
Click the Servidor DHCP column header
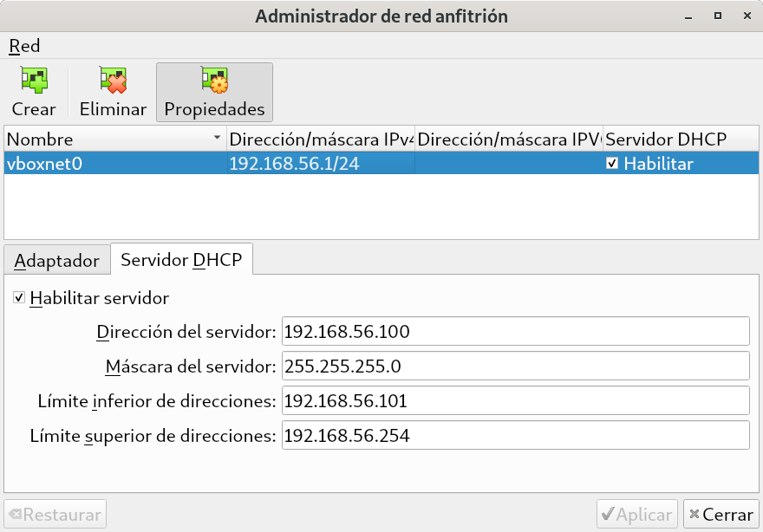(665, 139)
